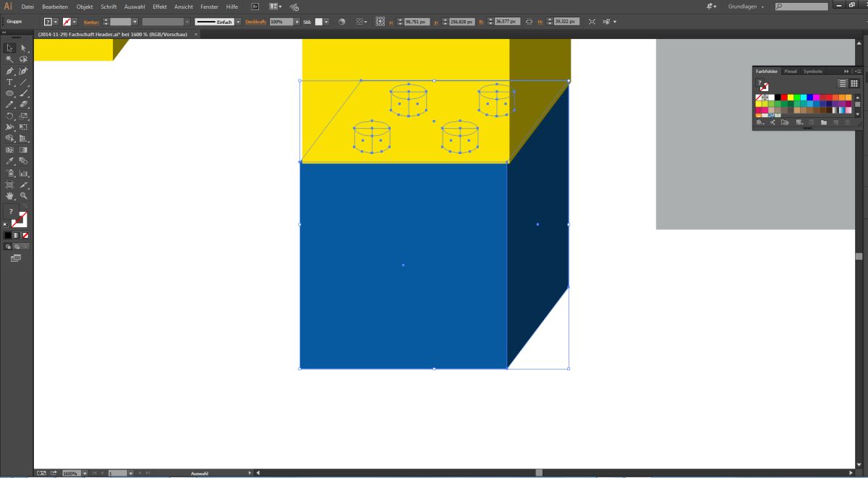868x478 pixels.
Task: Pick the red swatch in Farbfelder
Action: [x=784, y=97]
